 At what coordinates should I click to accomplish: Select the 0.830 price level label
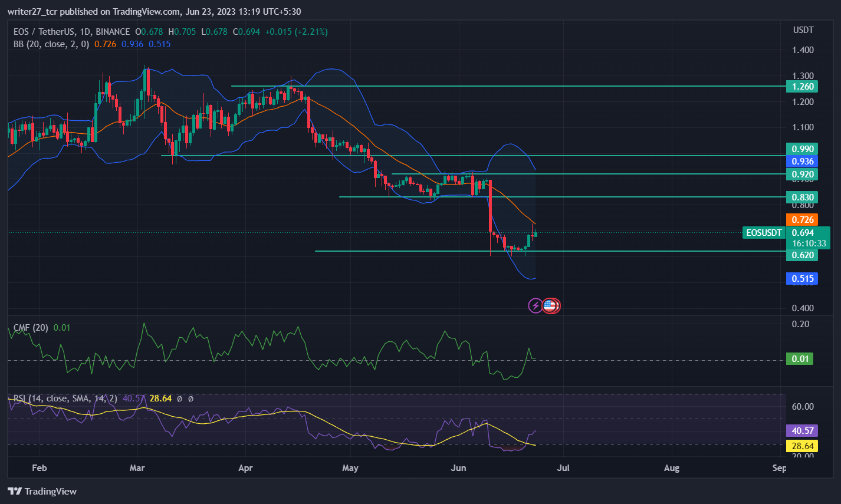802,197
